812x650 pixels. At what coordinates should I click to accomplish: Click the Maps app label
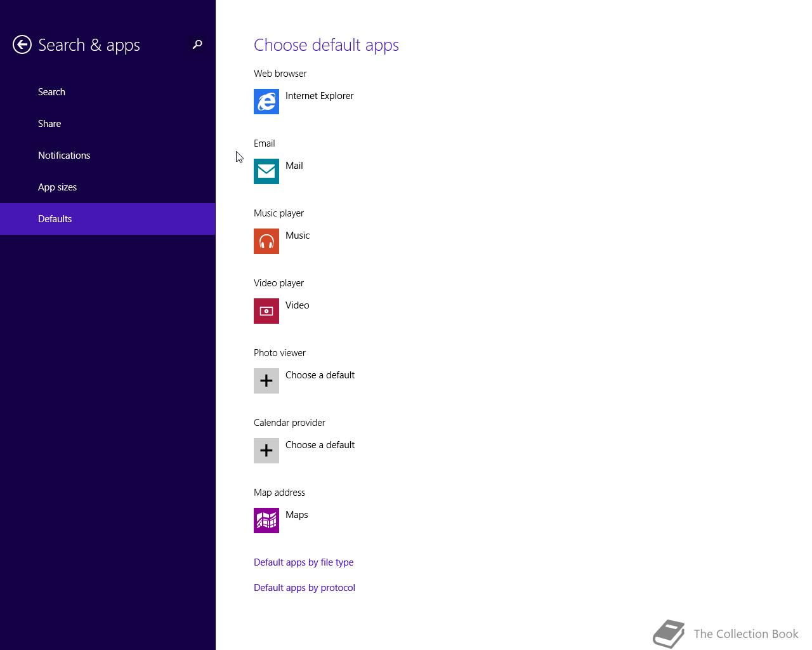[297, 515]
